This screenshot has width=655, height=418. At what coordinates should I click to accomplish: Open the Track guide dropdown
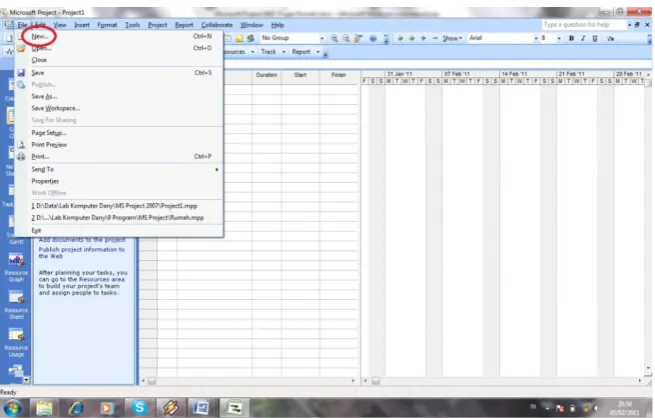pyautogui.click(x=273, y=52)
